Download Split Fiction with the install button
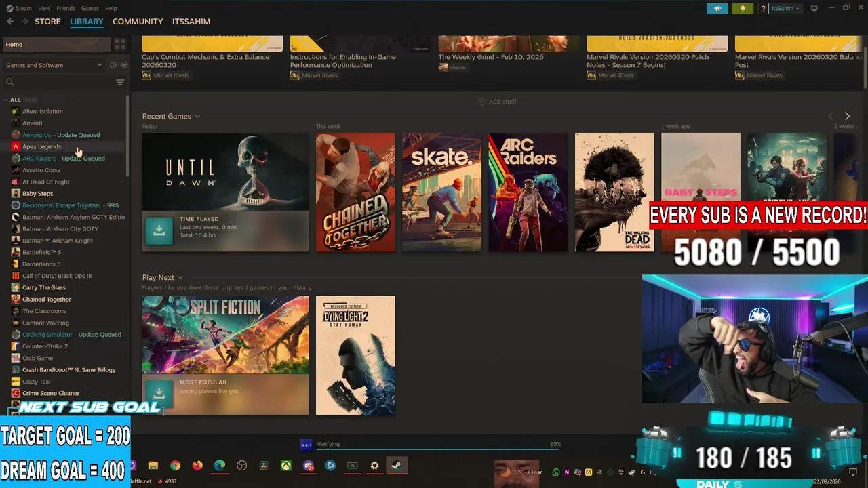The height and width of the screenshot is (488, 868). [159, 394]
